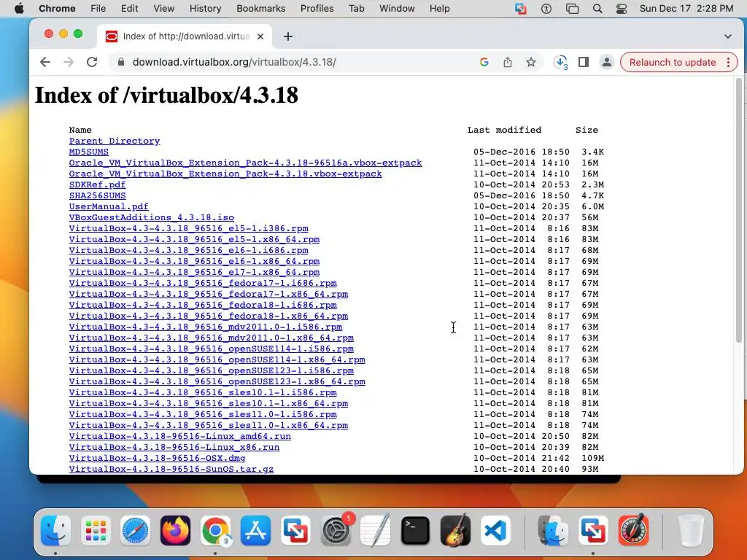Viewport: 747px width, 560px height.
Task: Download sles11.0-1.x86_64.rpm package
Action: tap(209, 426)
